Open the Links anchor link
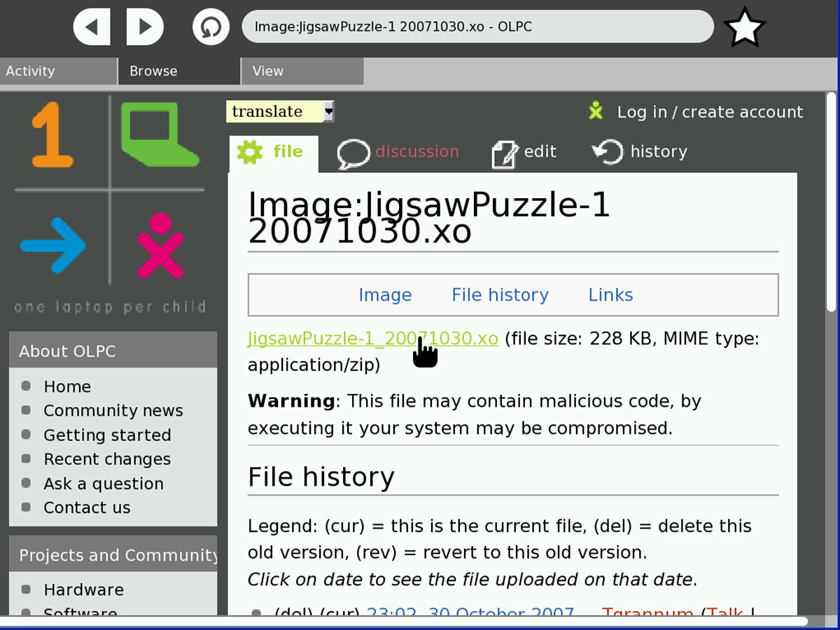840x630 pixels. tap(610, 295)
